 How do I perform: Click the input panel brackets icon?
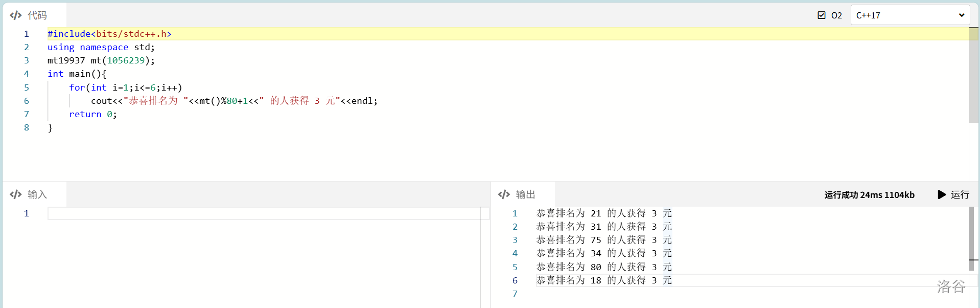(16, 194)
